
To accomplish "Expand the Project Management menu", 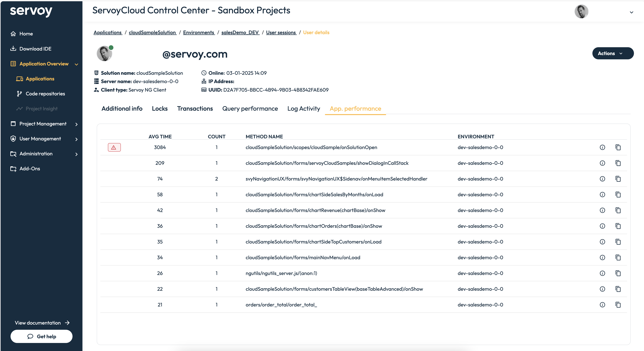I will (x=76, y=124).
